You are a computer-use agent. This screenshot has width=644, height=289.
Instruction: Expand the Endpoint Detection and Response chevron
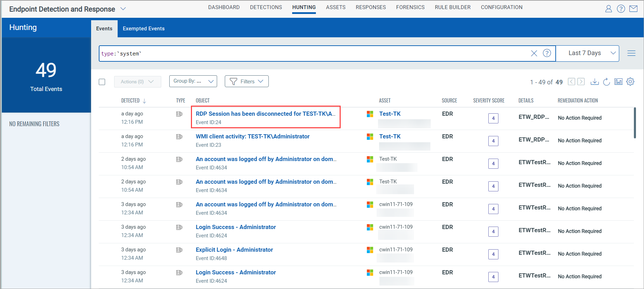(123, 9)
